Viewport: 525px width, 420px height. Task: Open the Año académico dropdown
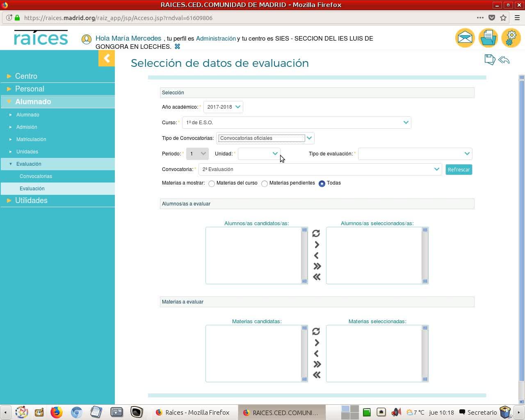click(224, 107)
